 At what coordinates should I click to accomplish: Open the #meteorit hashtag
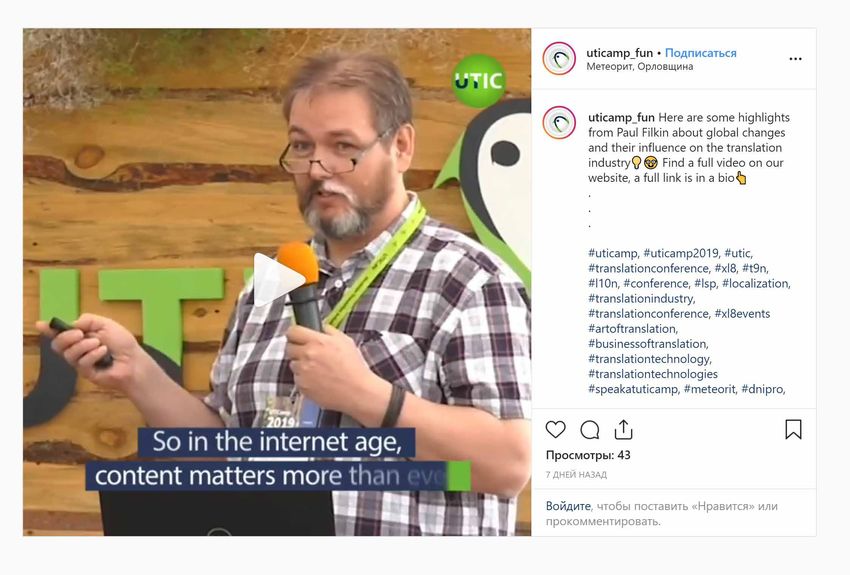click(x=710, y=389)
